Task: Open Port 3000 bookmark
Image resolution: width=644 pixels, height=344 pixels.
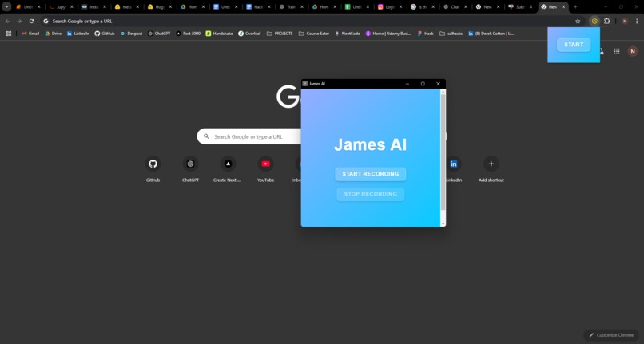Action: click(x=188, y=34)
